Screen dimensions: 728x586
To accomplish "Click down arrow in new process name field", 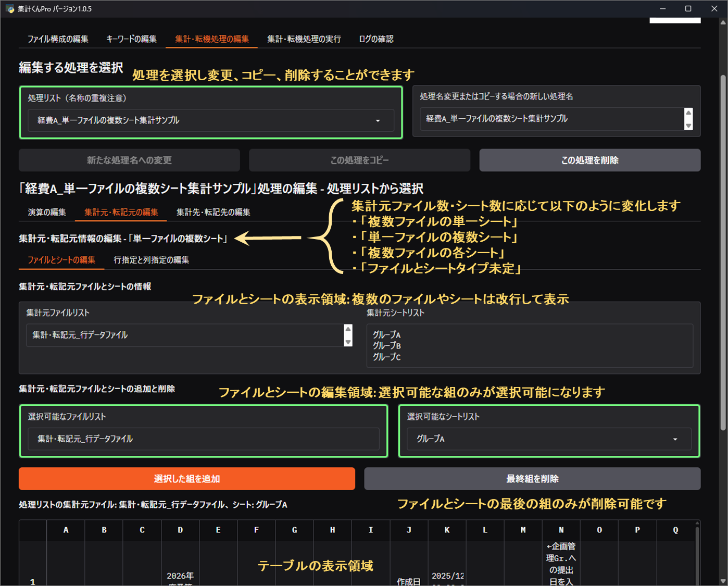I will click(688, 125).
